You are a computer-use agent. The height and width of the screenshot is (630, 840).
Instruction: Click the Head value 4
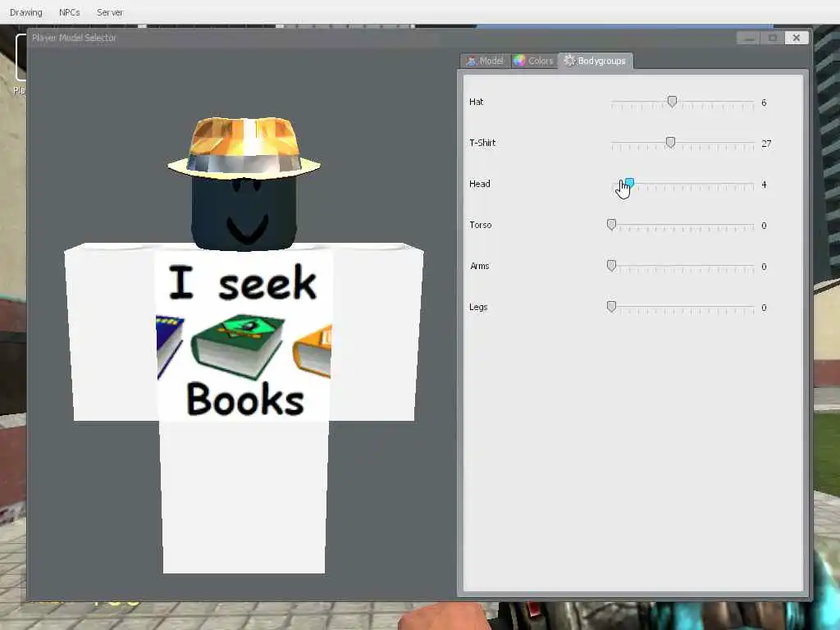click(x=764, y=185)
